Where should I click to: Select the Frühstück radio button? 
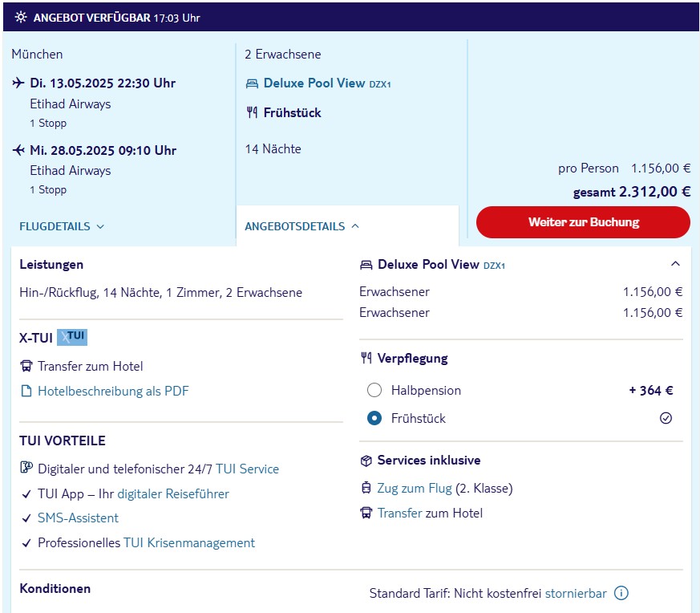(x=374, y=418)
